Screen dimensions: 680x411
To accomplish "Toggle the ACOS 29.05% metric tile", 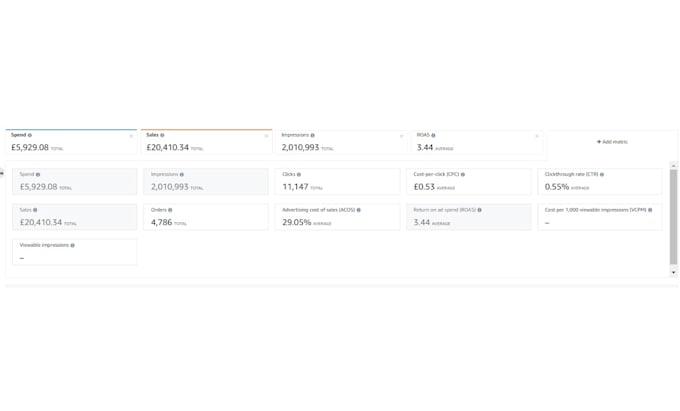I will point(337,217).
